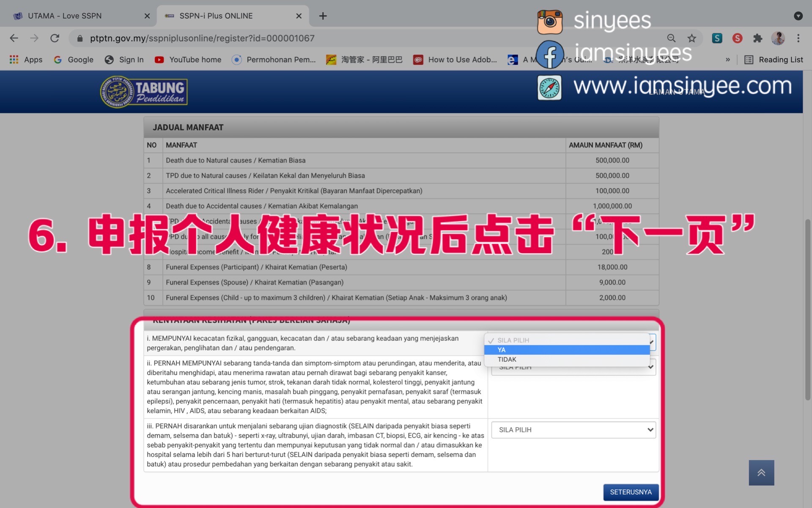Screen dimensions: 812x508
Task: Open How to Use Adob... bookmark
Action: click(x=455, y=60)
